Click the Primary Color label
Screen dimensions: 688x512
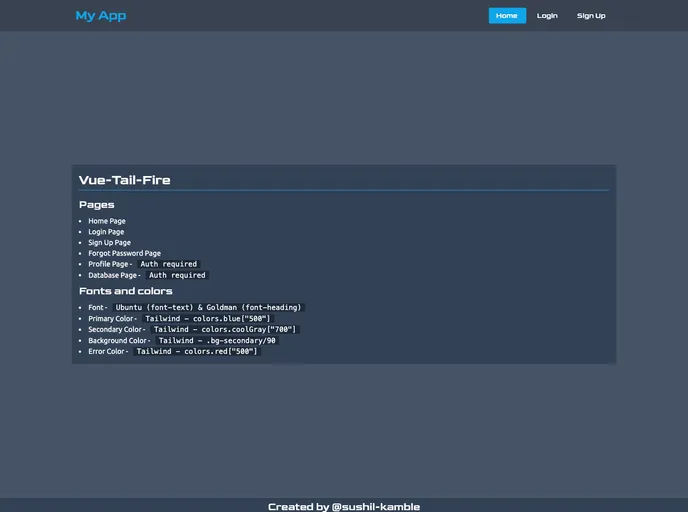tap(112, 319)
